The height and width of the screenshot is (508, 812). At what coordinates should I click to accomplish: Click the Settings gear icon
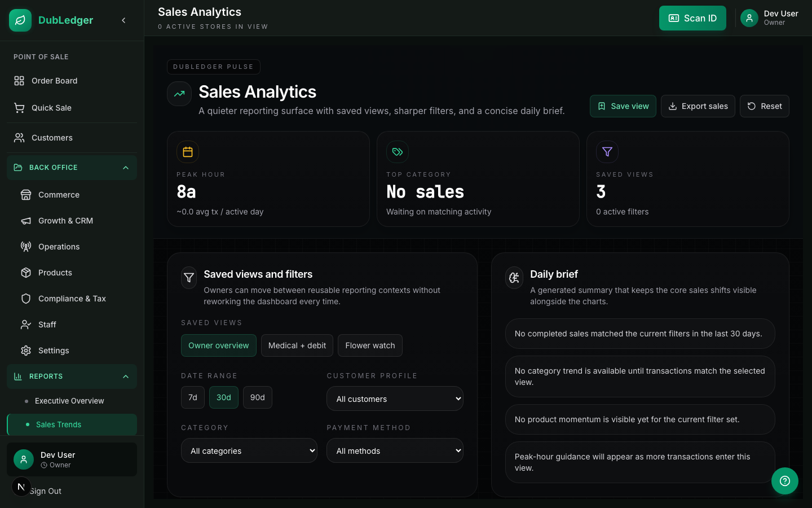click(26, 351)
